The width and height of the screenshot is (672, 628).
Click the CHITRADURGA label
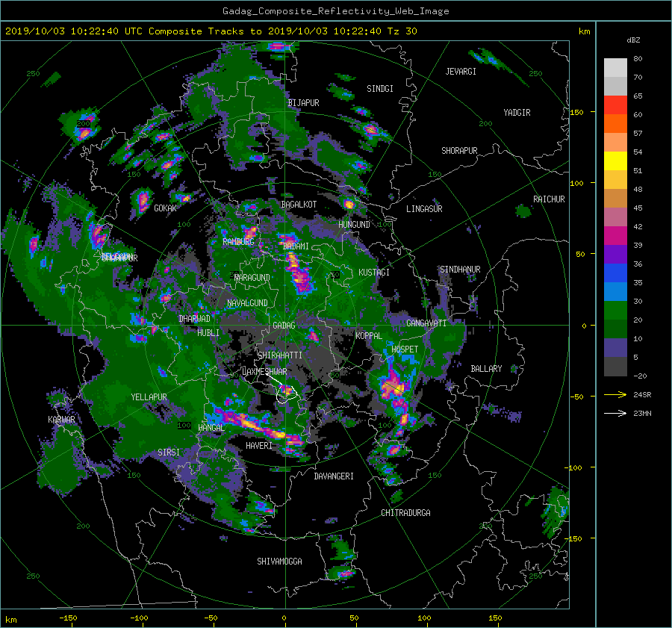coord(406,513)
